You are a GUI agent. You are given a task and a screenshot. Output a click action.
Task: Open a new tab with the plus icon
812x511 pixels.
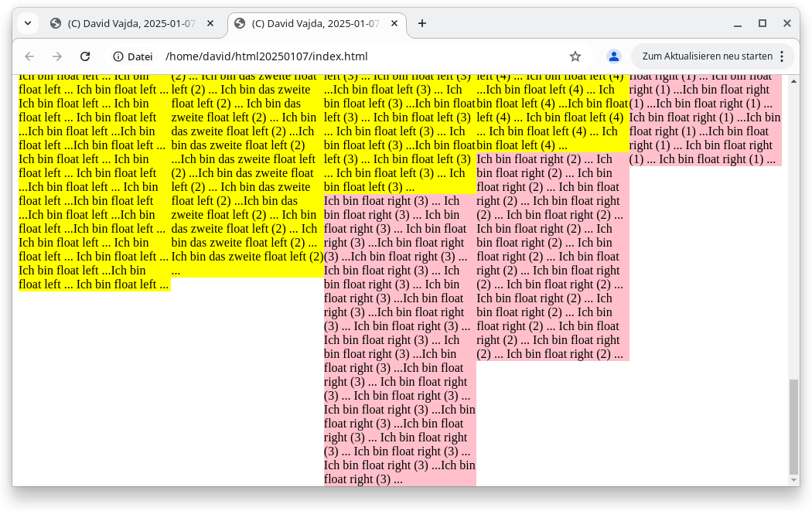(422, 23)
